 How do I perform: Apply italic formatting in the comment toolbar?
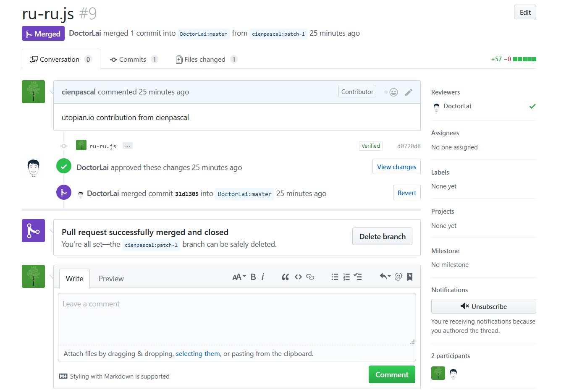click(263, 277)
